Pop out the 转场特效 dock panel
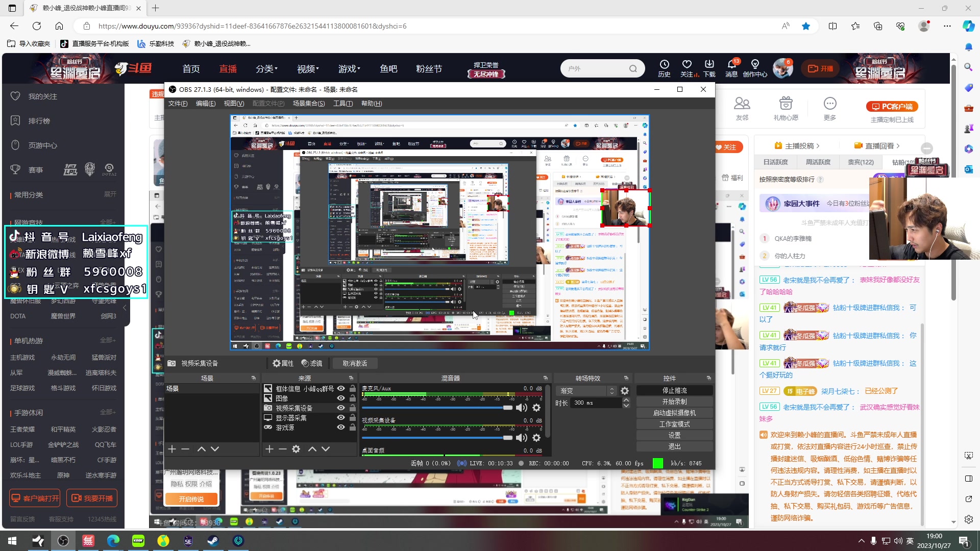The width and height of the screenshot is (980, 551). pos(626,378)
